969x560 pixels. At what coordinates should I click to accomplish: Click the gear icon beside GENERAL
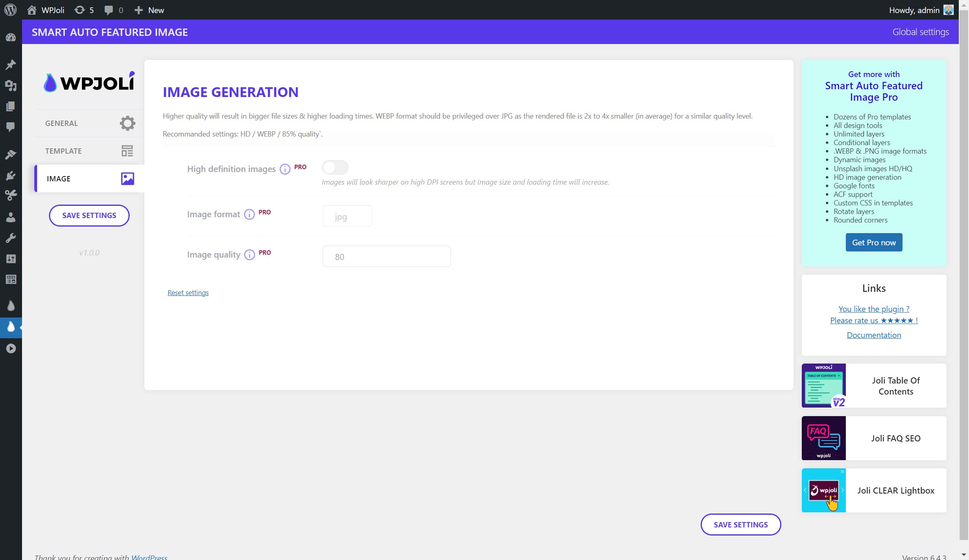coord(127,123)
